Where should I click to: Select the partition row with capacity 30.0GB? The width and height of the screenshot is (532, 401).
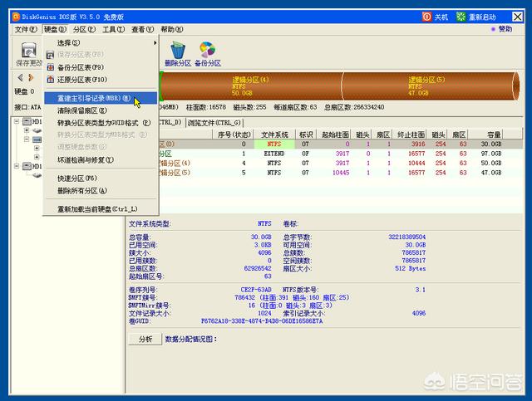pos(341,144)
